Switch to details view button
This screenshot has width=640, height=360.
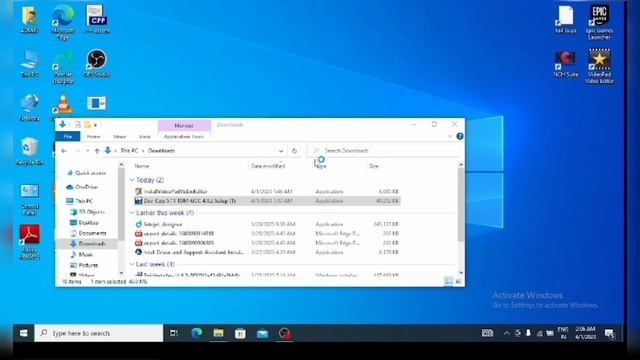click(x=448, y=281)
